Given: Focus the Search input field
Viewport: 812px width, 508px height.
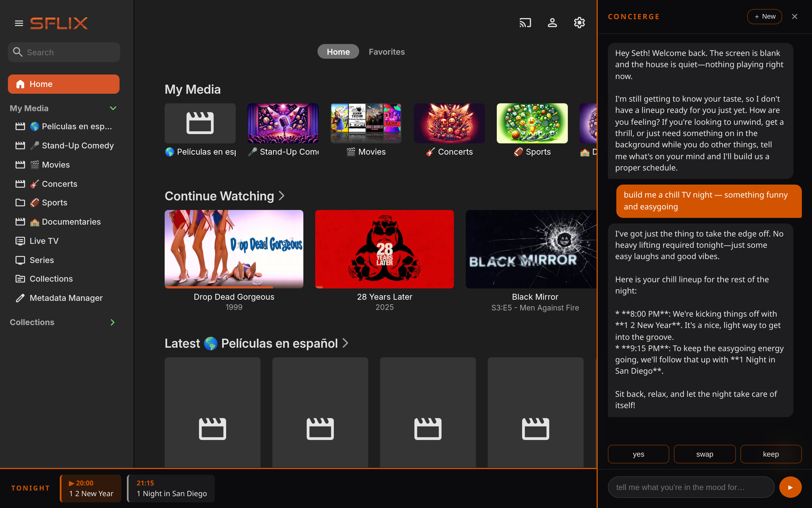Looking at the screenshot, I should [64, 52].
